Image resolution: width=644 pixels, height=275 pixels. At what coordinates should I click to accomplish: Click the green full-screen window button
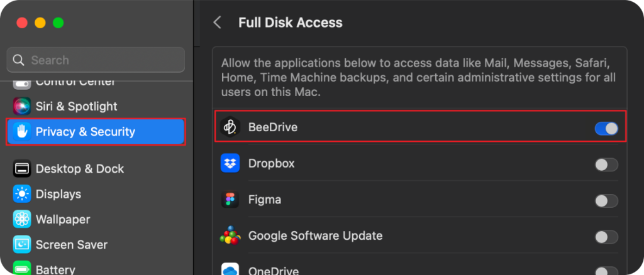pos(58,23)
